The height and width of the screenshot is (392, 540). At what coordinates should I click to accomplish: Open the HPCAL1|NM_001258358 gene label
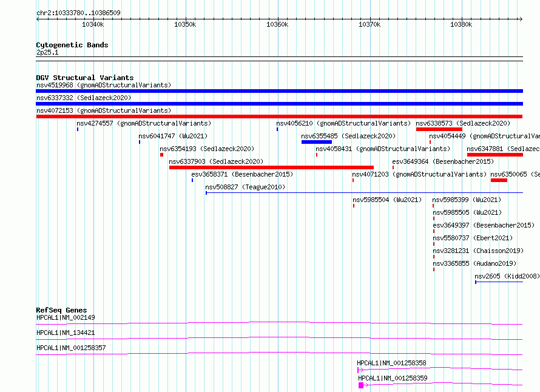point(391,363)
